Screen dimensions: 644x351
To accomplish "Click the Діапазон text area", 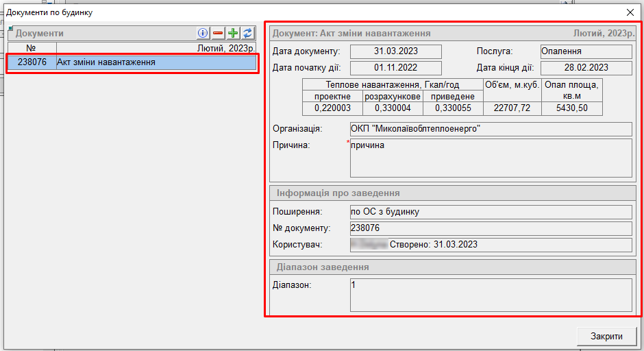I will pyautogui.click(x=490, y=295).
